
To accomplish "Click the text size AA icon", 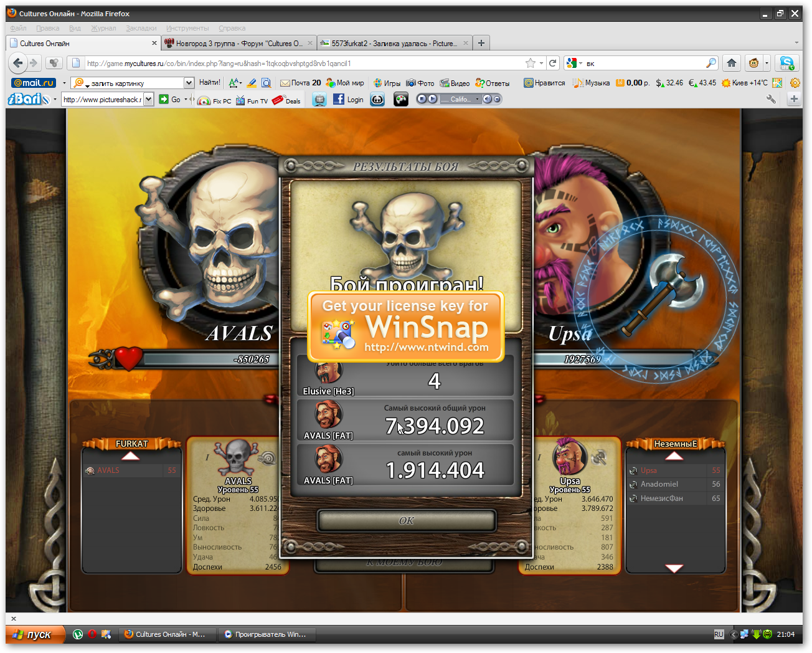I will point(235,83).
